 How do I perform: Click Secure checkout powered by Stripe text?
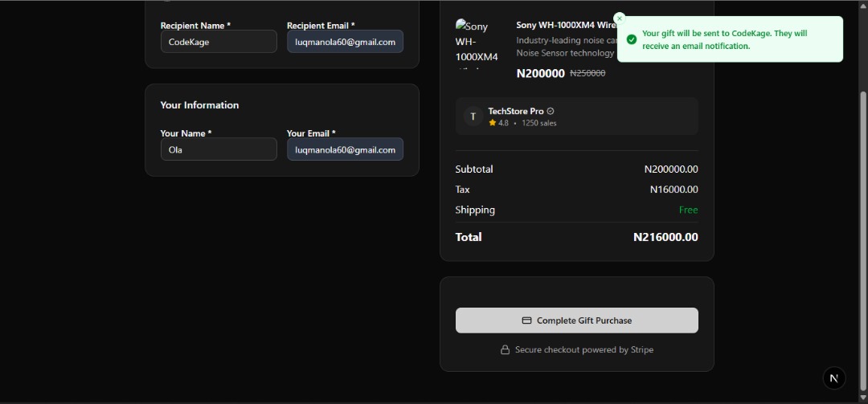[x=584, y=349]
